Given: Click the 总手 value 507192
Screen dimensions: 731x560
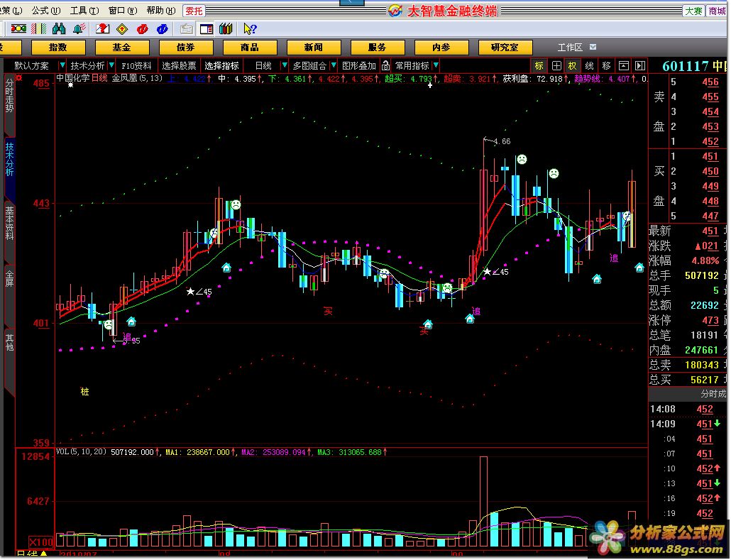Looking at the screenshot, I should [702, 275].
